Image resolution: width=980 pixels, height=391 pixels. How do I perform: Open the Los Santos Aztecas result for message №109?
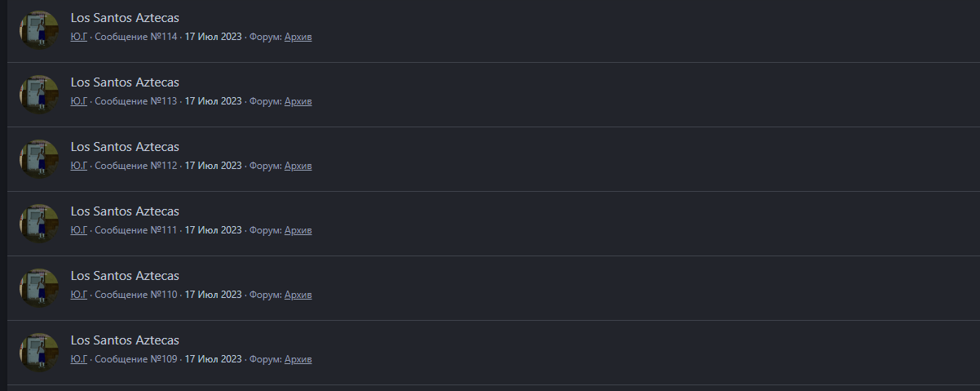pos(125,340)
